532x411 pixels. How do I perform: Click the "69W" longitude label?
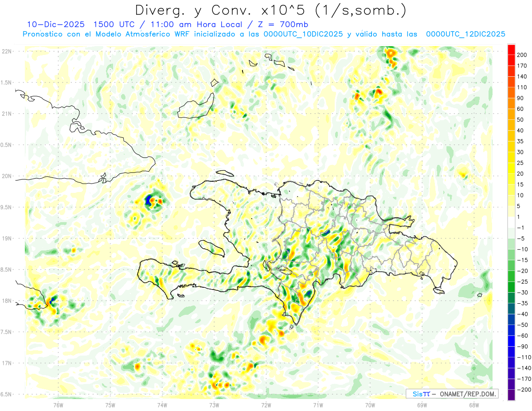click(422, 405)
